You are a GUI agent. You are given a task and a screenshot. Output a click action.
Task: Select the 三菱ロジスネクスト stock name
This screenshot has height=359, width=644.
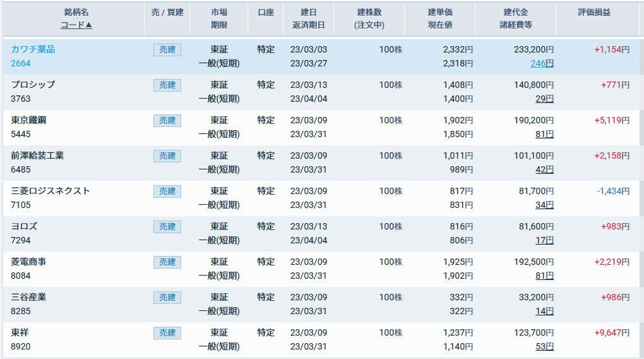50,191
